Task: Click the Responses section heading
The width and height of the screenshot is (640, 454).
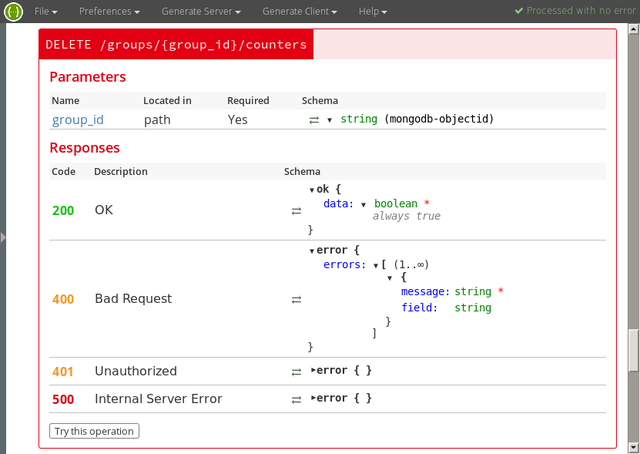Action: (84, 147)
